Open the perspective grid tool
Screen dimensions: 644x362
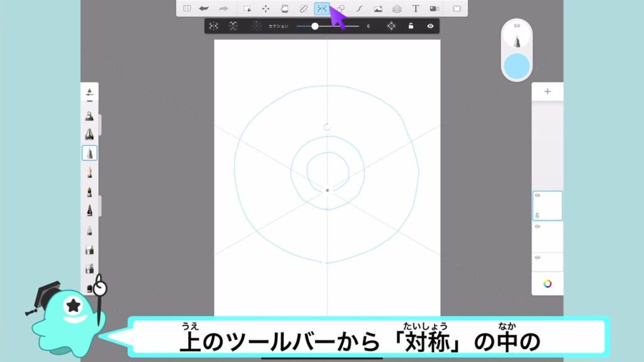tap(397, 8)
